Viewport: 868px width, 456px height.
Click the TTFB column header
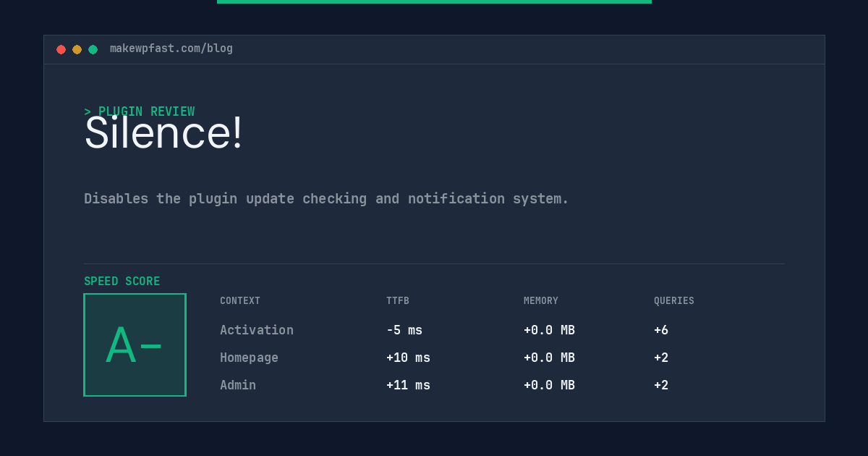click(398, 300)
